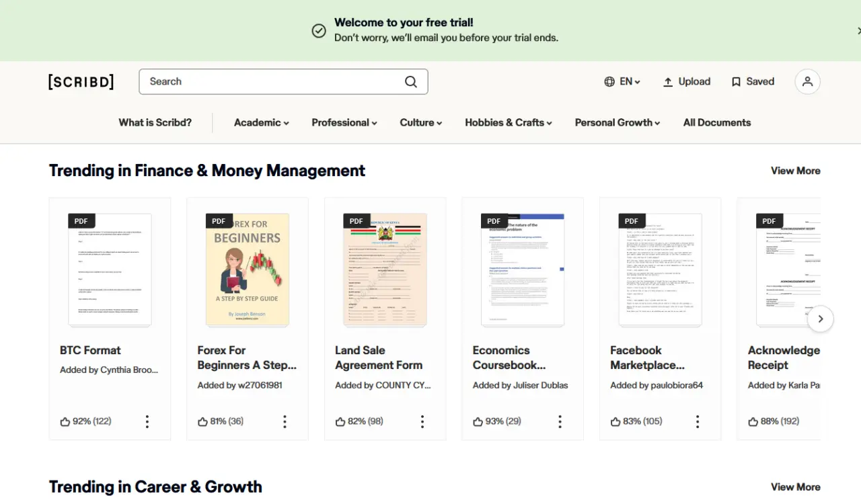Click thumbs-up icon on Land Sale Agreement
The height and width of the screenshot is (504, 861).
(340, 421)
